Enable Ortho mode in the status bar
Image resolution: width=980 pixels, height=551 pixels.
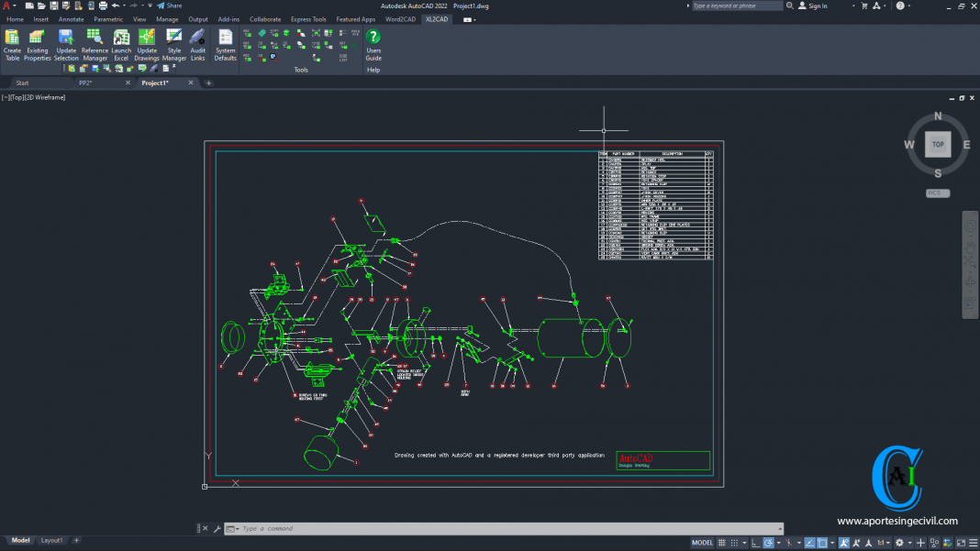pos(754,542)
